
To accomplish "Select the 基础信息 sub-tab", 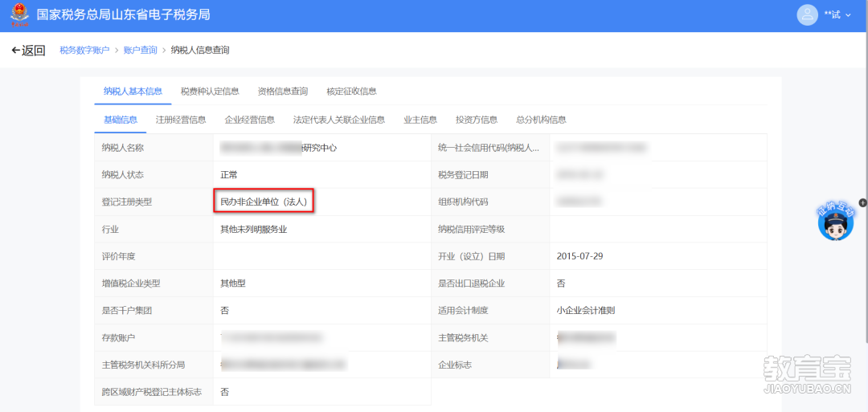I will 120,120.
